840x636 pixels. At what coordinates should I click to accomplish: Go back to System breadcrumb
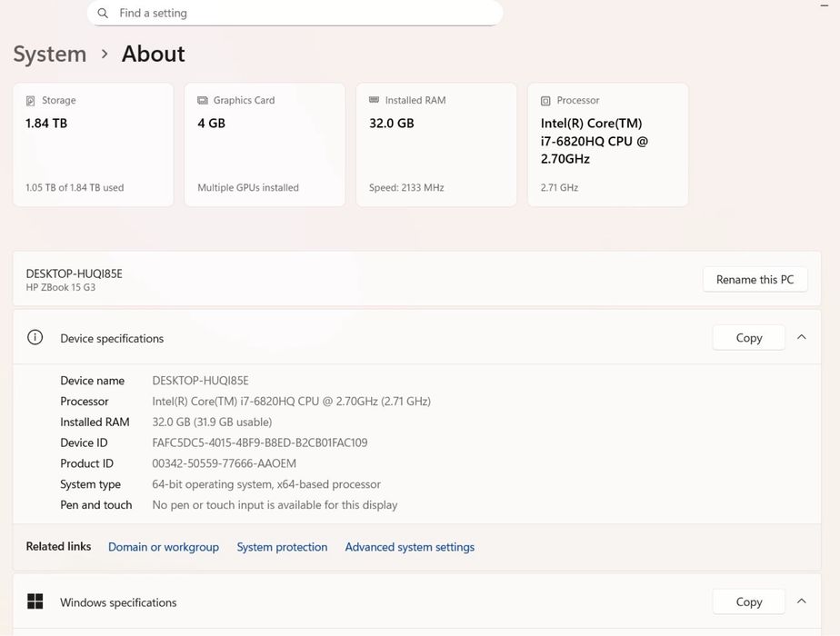[x=50, y=55]
